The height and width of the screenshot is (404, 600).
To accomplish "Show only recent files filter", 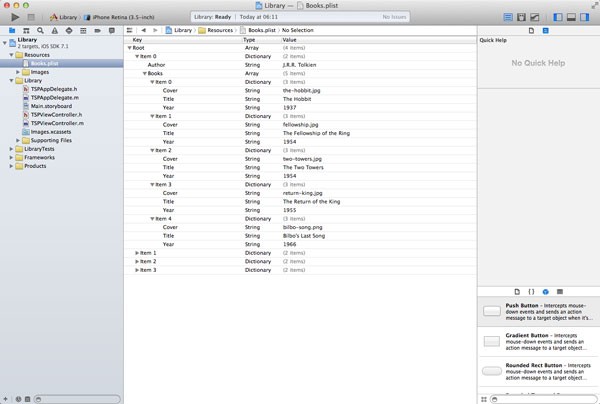I will (x=18, y=399).
